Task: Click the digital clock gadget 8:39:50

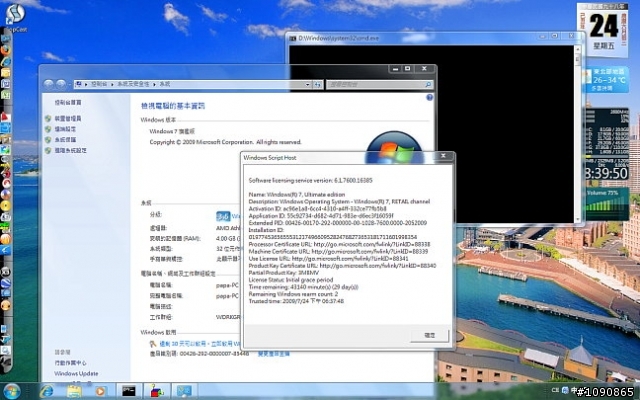Action: pyautogui.click(x=606, y=173)
